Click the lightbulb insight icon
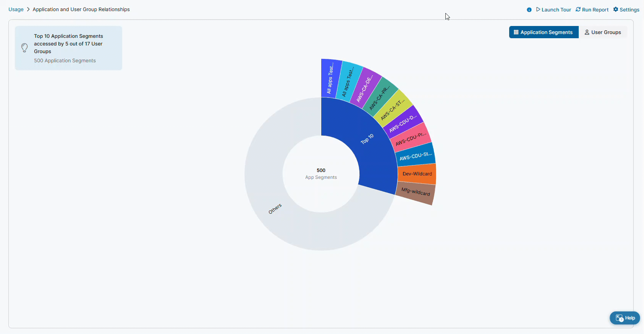The width and height of the screenshot is (644, 334). tap(24, 48)
